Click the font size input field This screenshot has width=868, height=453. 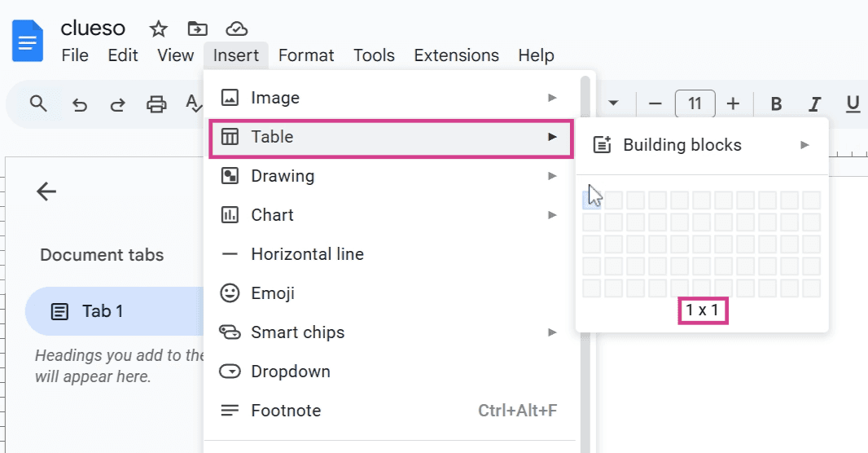(695, 103)
